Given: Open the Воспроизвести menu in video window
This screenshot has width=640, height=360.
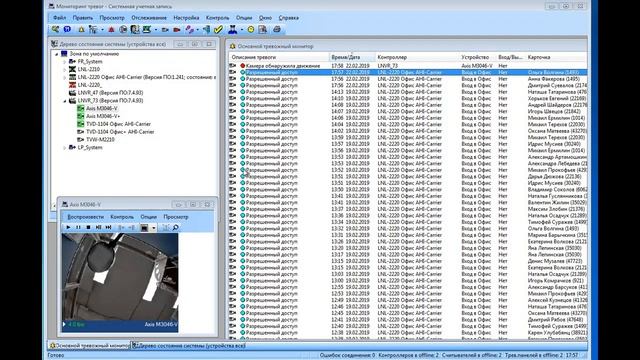Looking at the screenshot, I should pos(86,217).
